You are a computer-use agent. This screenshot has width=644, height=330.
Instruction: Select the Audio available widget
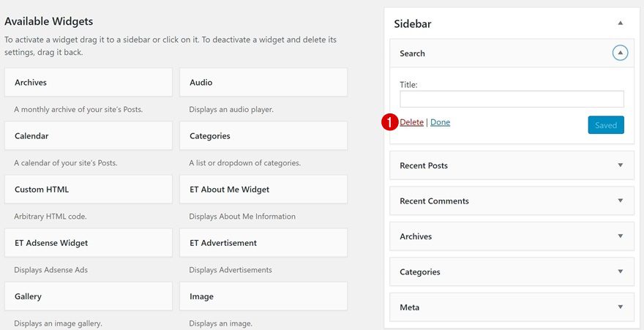point(263,83)
